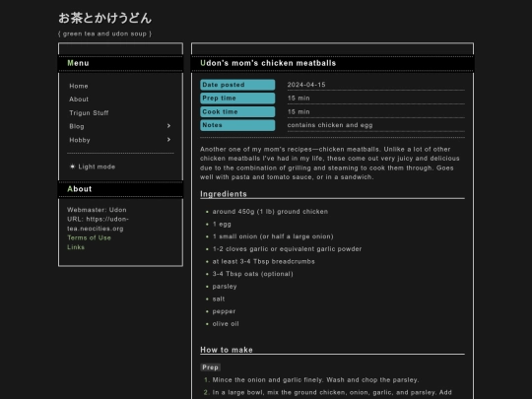Expand the Hobby submenu chevron
Screen dimensions: 532x399
pyautogui.click(x=168, y=140)
